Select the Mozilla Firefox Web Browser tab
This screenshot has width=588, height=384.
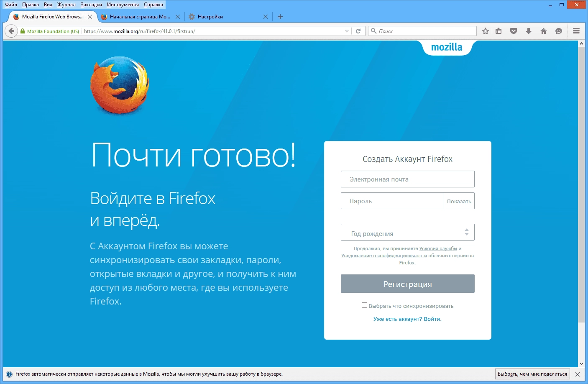click(x=52, y=17)
